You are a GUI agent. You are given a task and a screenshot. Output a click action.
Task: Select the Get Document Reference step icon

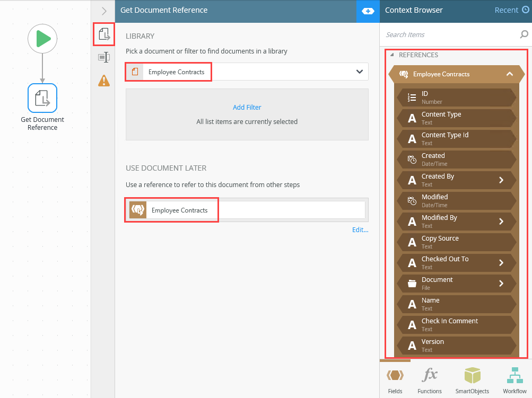point(42,98)
